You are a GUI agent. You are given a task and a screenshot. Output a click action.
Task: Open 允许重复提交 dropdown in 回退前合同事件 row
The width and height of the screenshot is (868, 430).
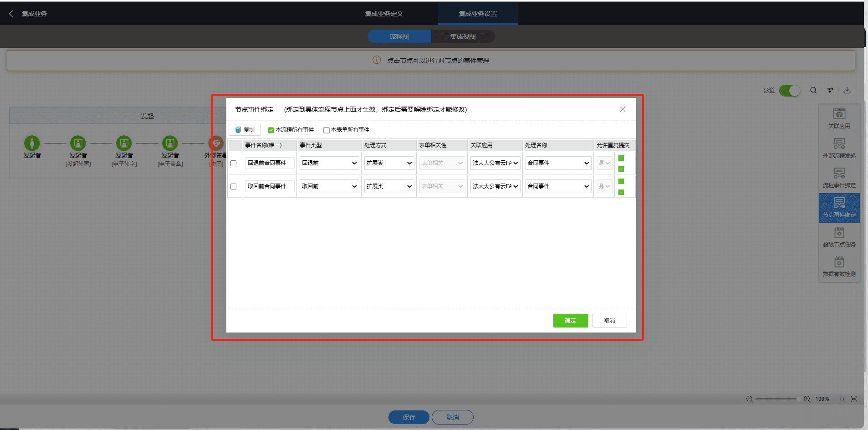(x=604, y=163)
